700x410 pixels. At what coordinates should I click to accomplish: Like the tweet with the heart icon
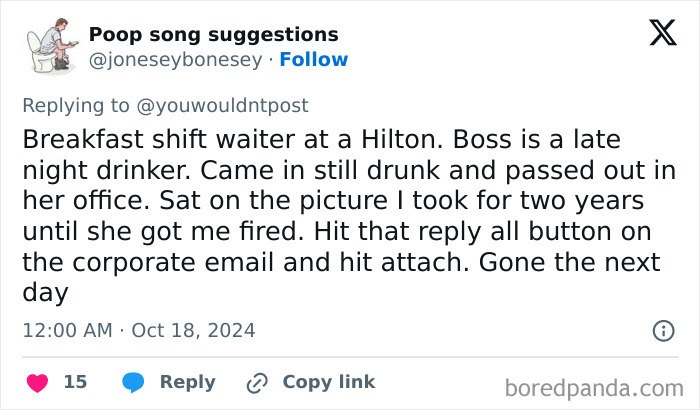[x=37, y=382]
